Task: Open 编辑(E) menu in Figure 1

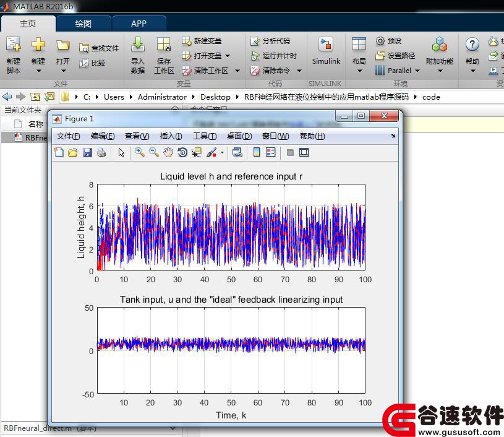Action: (x=103, y=136)
